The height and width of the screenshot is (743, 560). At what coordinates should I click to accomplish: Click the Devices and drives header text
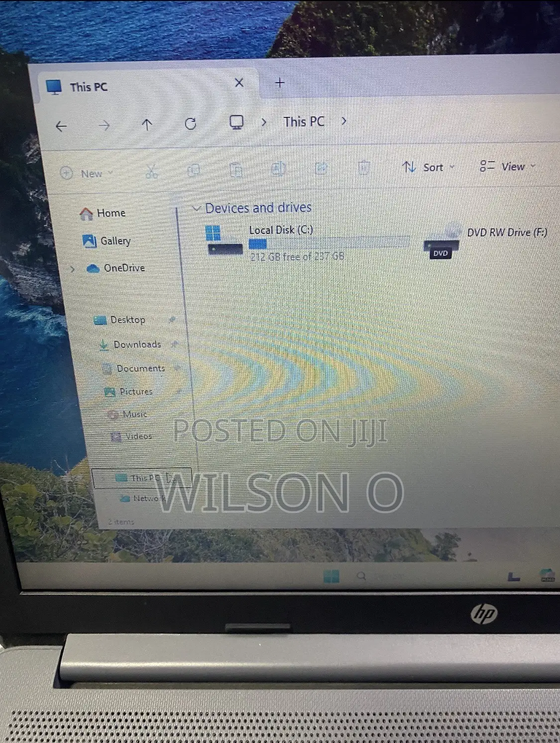pos(258,208)
